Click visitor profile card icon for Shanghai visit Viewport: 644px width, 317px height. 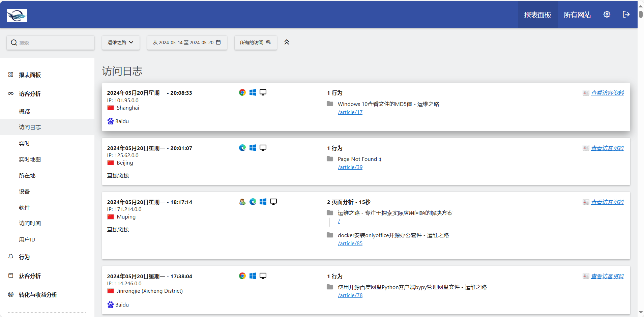586,93
